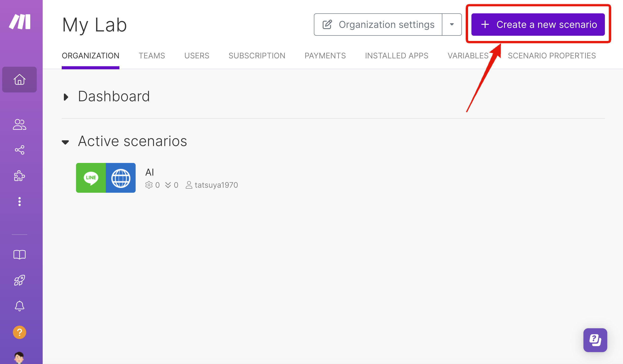Collapse the Active scenarios section
Viewport: 623px width, 364px height.
pos(66,142)
